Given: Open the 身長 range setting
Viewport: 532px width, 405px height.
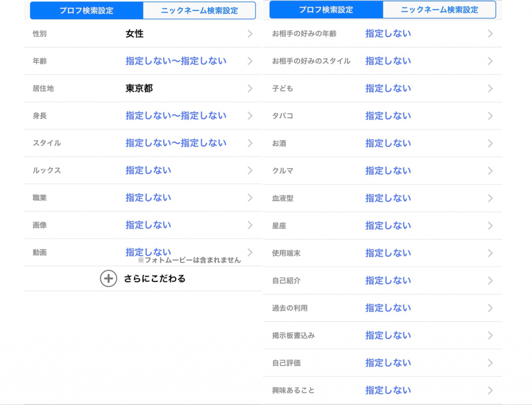Looking at the screenshot, I should [x=176, y=115].
